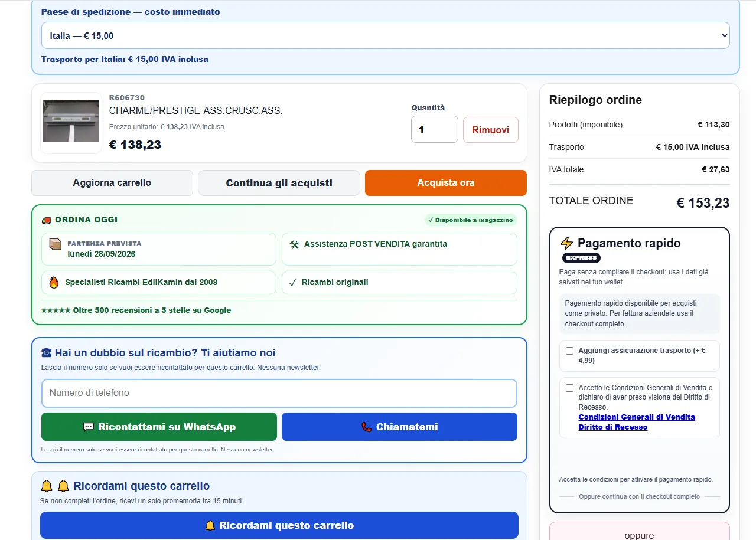Click the delivery truck icon beside ORDINA OGGI
756x540 pixels.
coord(46,220)
